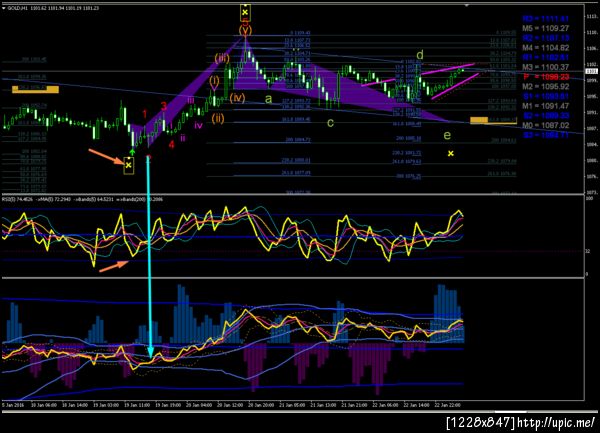Image resolution: width=600 pixels, height=433 pixels.
Task: Select the red wave label 4
Action: [x=171, y=145]
